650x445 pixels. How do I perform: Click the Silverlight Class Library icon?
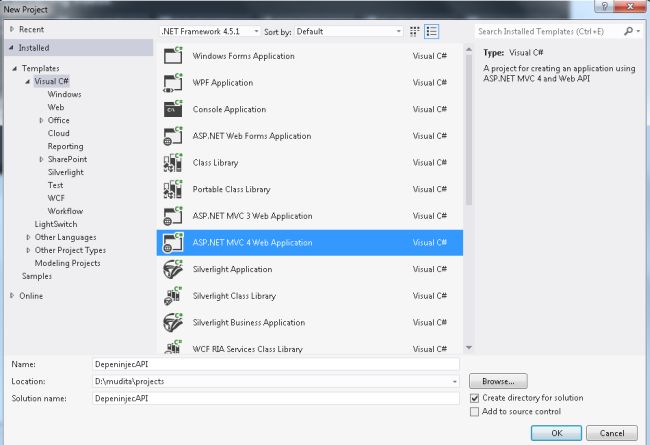click(x=173, y=296)
